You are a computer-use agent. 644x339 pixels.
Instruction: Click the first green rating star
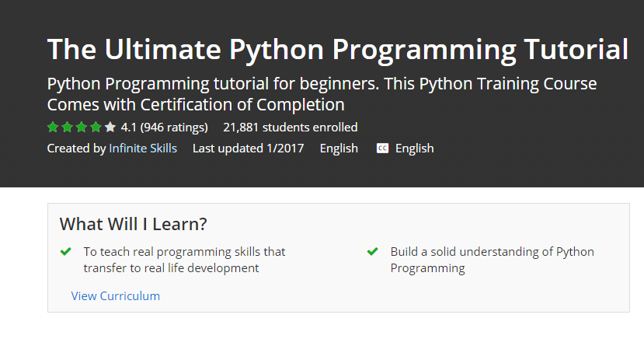click(53, 127)
